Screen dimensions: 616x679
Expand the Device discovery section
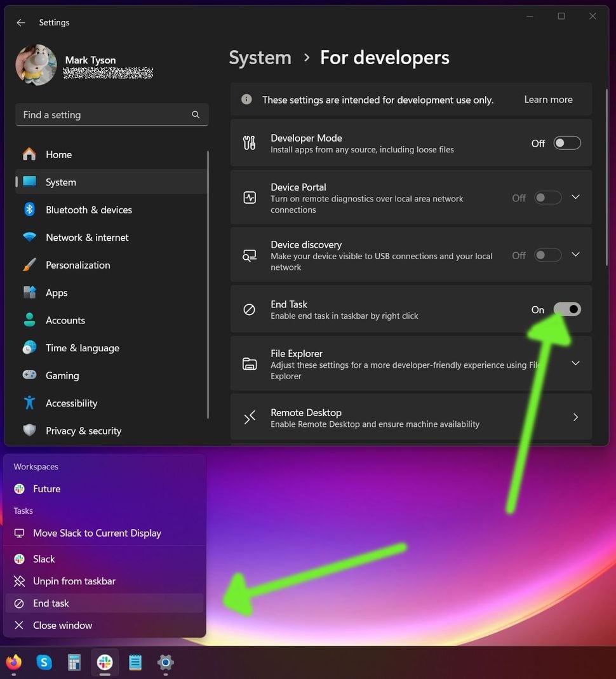click(575, 255)
